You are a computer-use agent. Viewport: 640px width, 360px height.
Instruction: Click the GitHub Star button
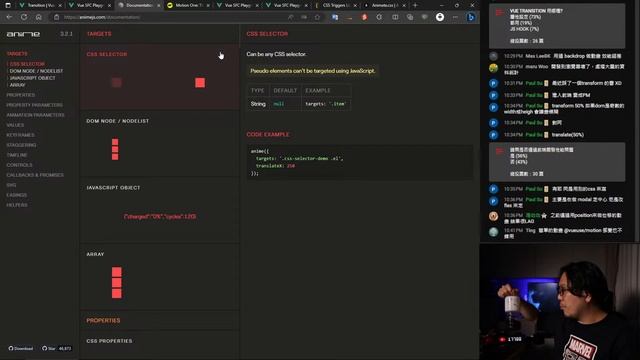coord(56,349)
